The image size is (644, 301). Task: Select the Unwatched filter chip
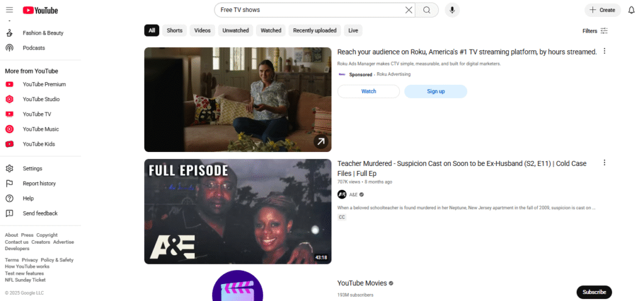236,30
